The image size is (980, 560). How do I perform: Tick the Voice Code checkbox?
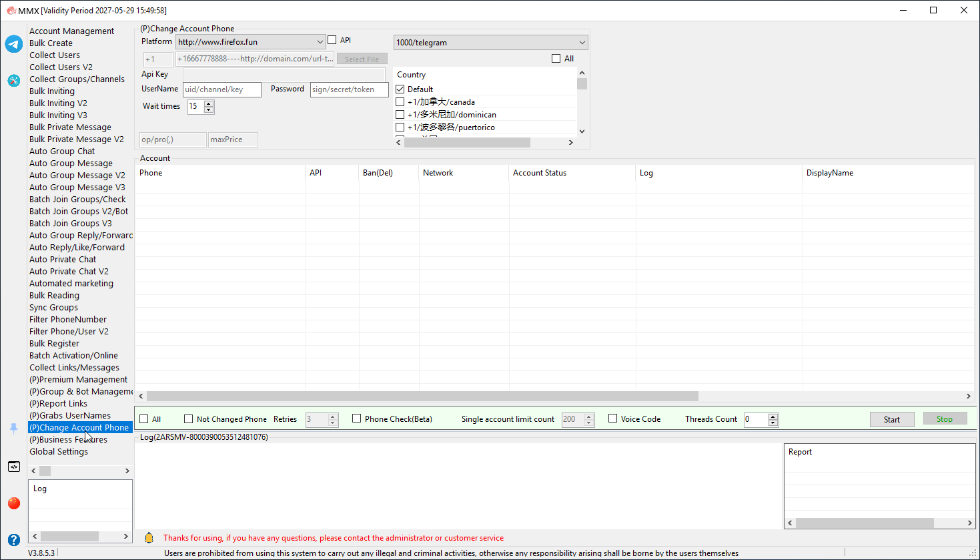[x=612, y=418]
